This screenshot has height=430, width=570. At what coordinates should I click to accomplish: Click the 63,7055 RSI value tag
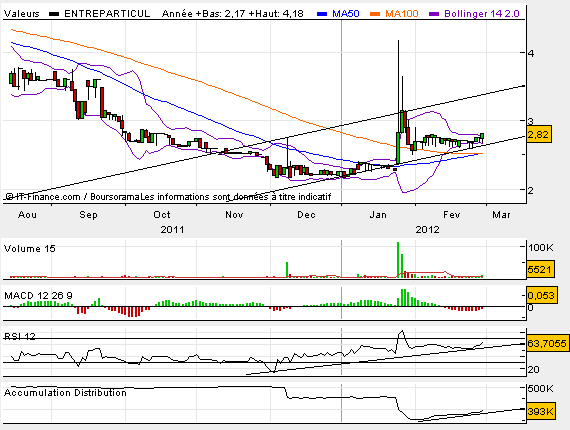[x=547, y=343]
